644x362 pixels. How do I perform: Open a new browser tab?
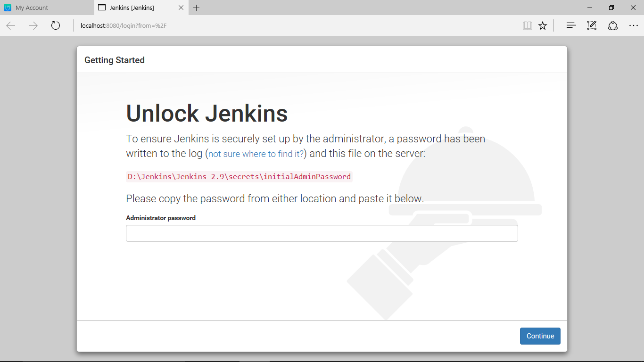point(196,8)
